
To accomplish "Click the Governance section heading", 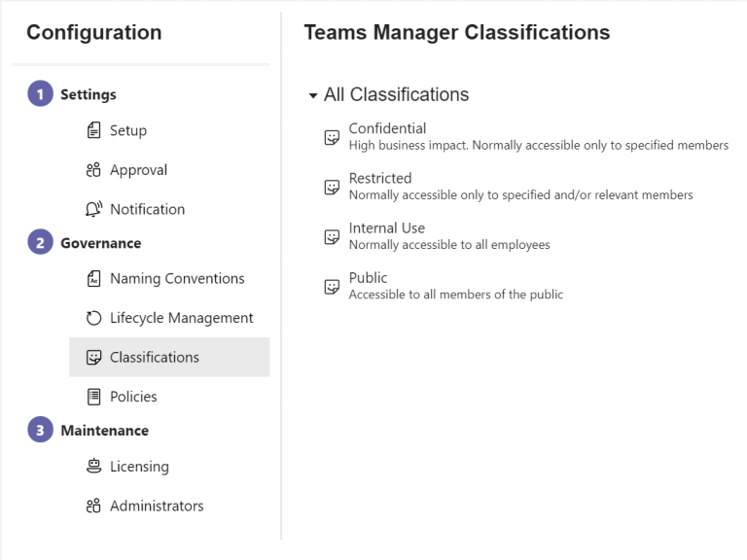I will 100,243.
